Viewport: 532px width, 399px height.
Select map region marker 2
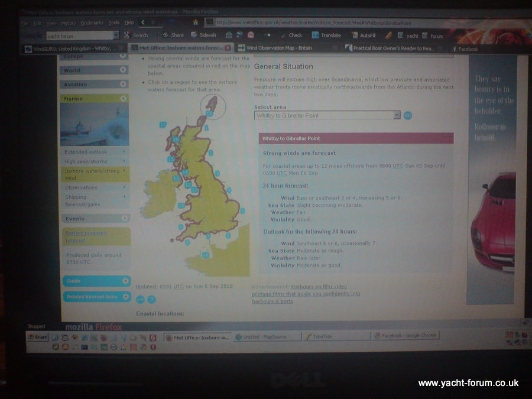click(x=210, y=153)
